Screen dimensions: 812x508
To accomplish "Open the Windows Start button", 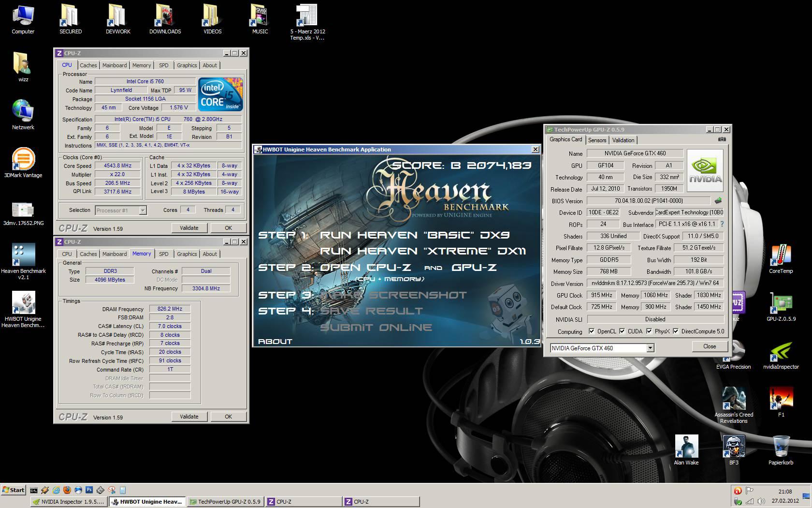I will click(x=14, y=490).
